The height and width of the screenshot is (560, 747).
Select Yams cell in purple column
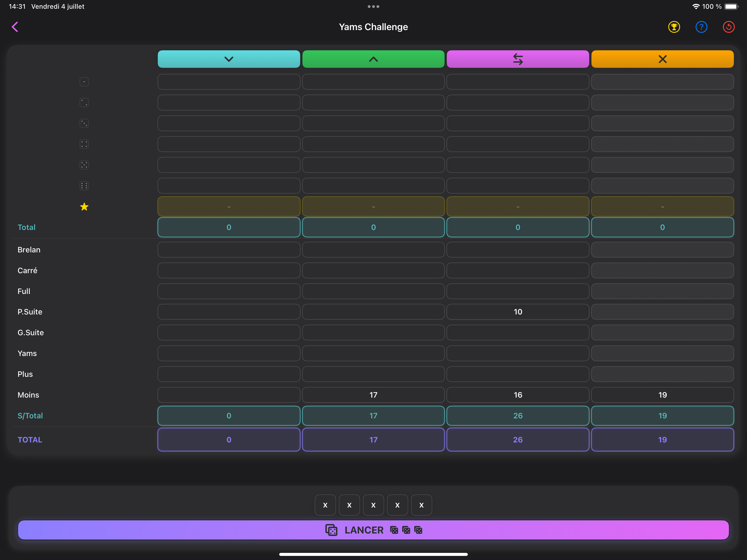[518, 353]
